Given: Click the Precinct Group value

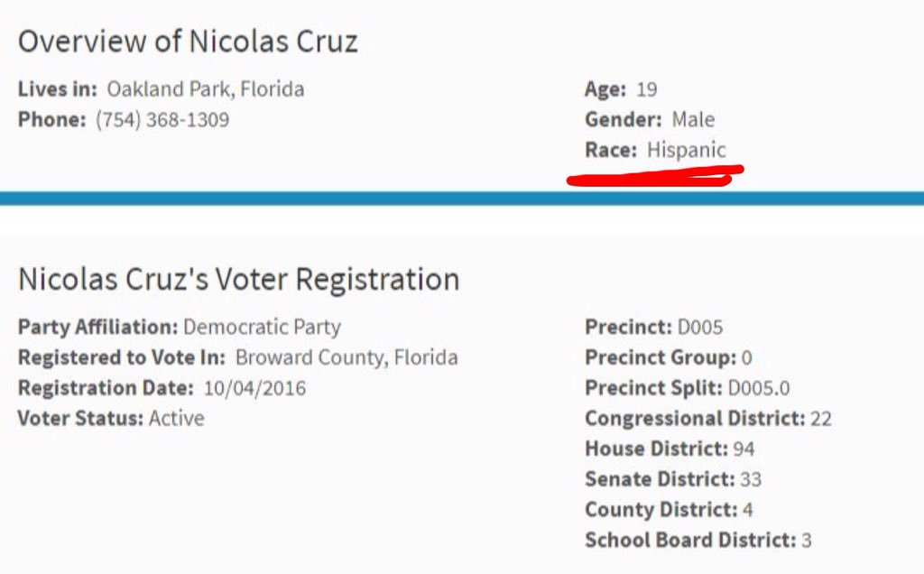Looking at the screenshot, I should (x=747, y=357).
